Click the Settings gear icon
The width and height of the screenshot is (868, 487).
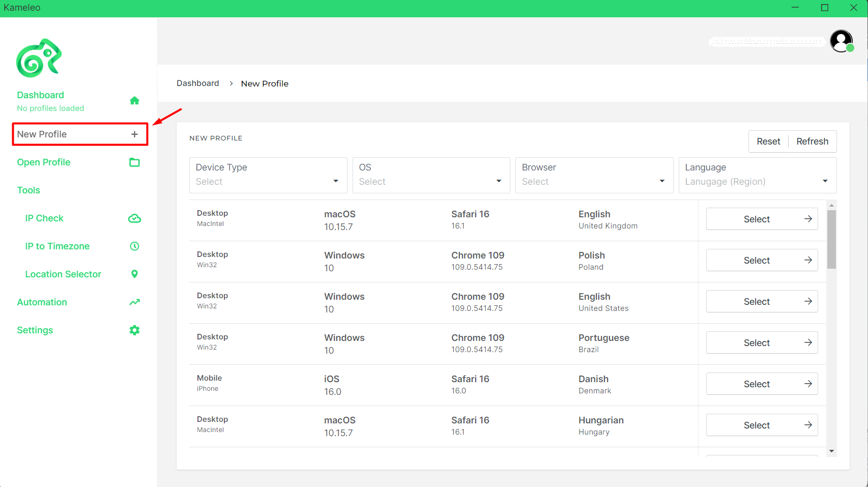tap(134, 330)
